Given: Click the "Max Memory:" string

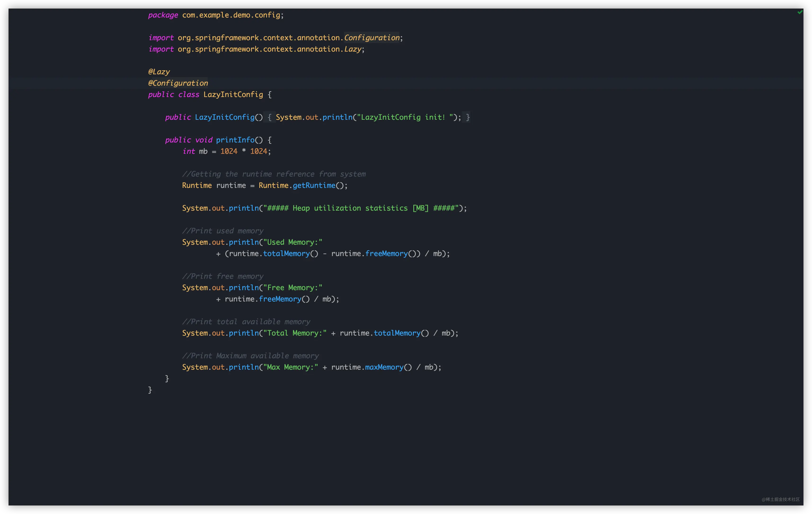Looking at the screenshot, I should point(291,367).
